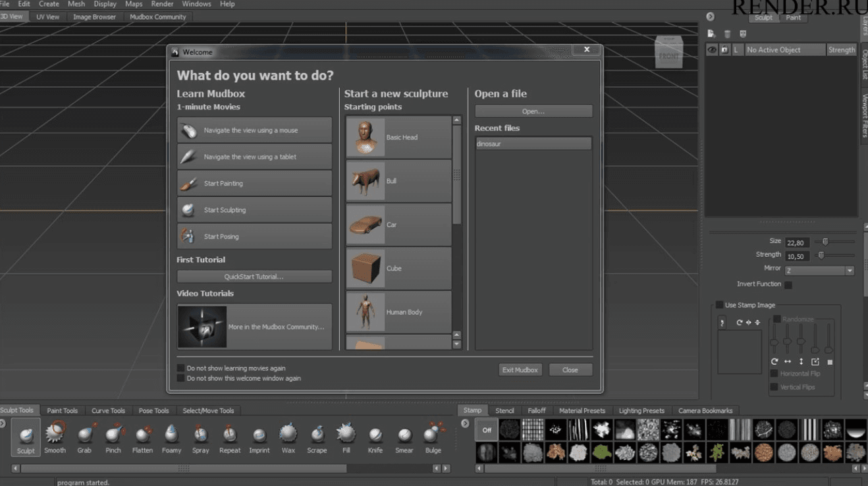Click the Close button in Welcome dialog
Viewport: 868px width, 486px height.
click(570, 370)
